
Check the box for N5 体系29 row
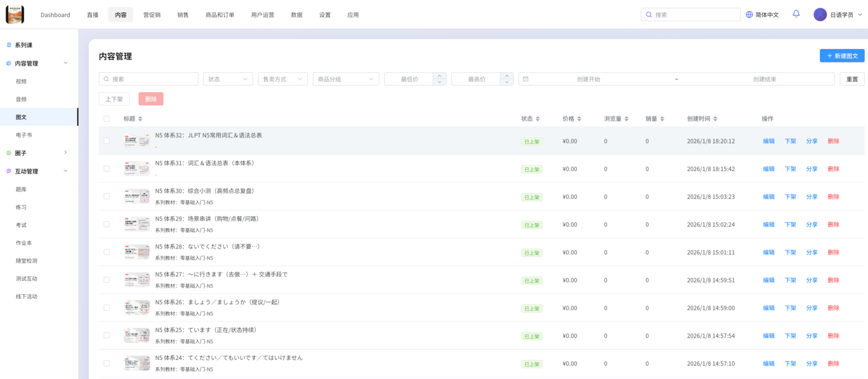[106, 224]
